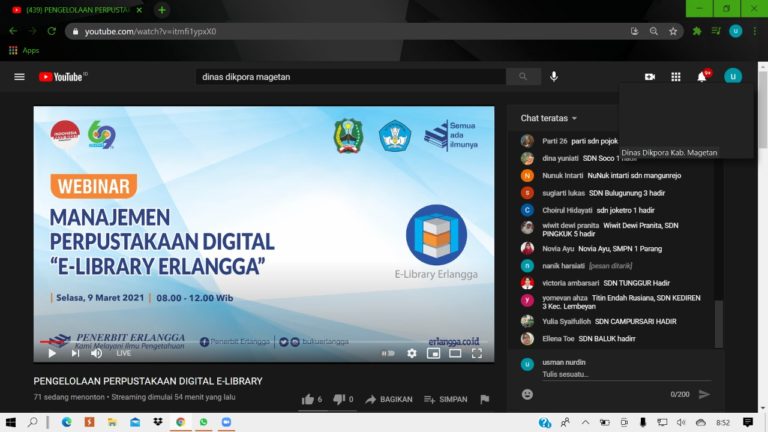
Task: Open the Create video camera icon
Action: [x=650, y=77]
